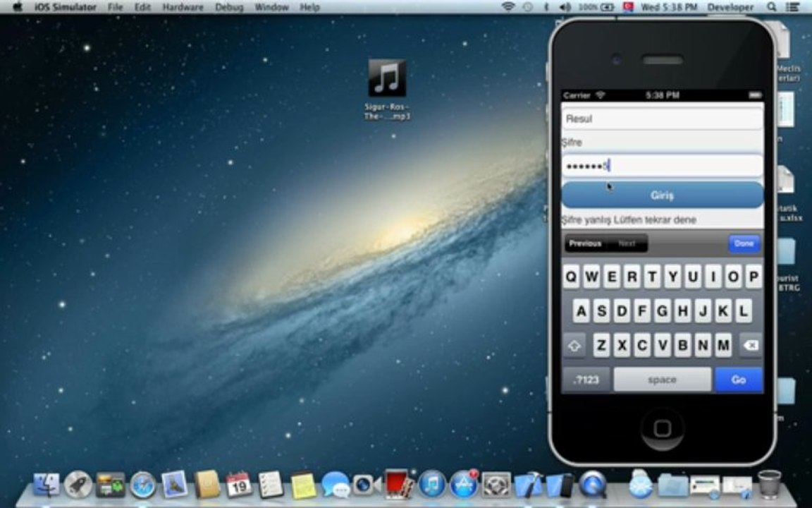Tap the G key on simulator keyboard

(x=662, y=310)
